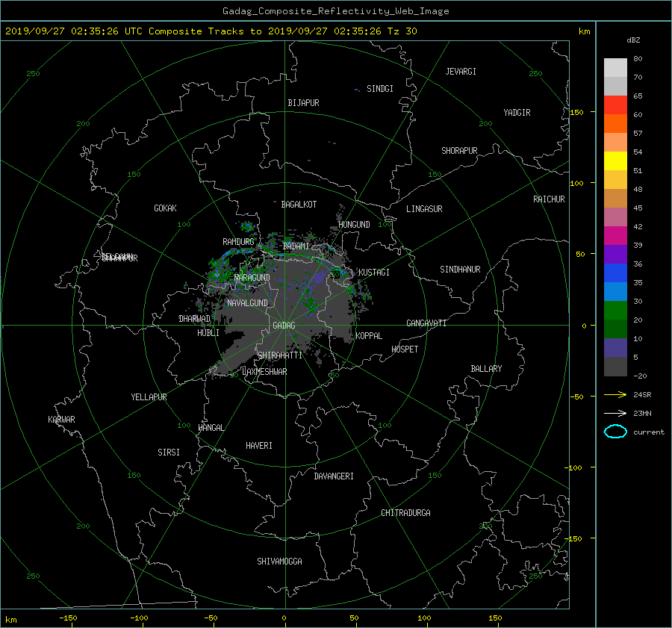
Task: Click the RAICHUR city label
Action: click(549, 199)
